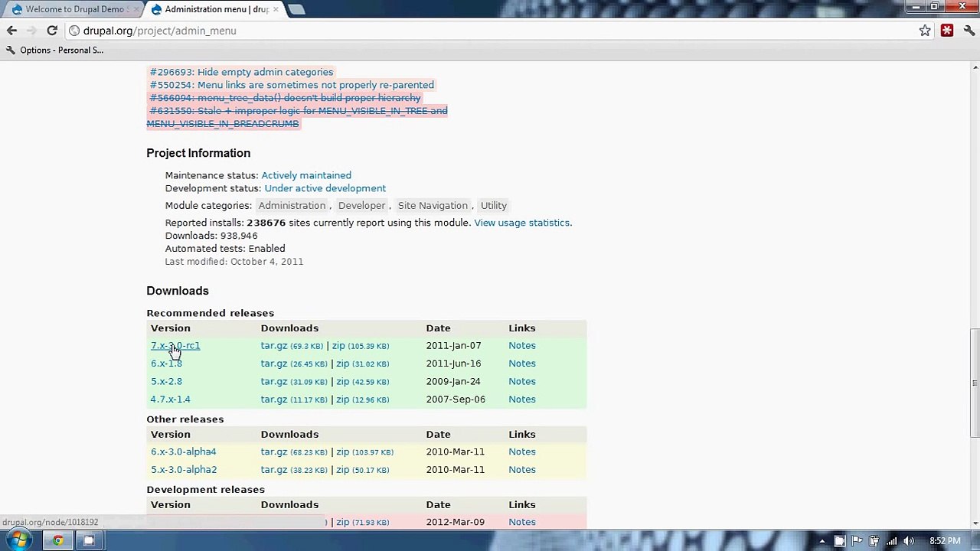Go back to the previous page

(11, 31)
